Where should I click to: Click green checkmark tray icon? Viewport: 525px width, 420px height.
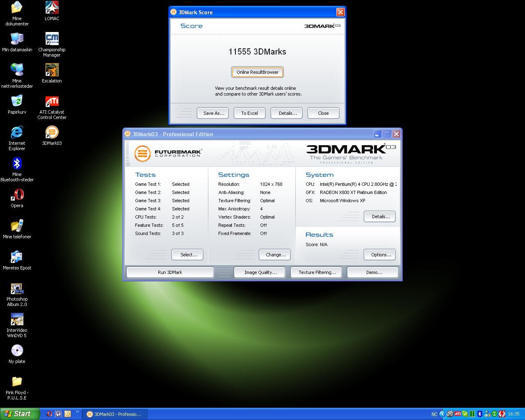click(x=465, y=414)
